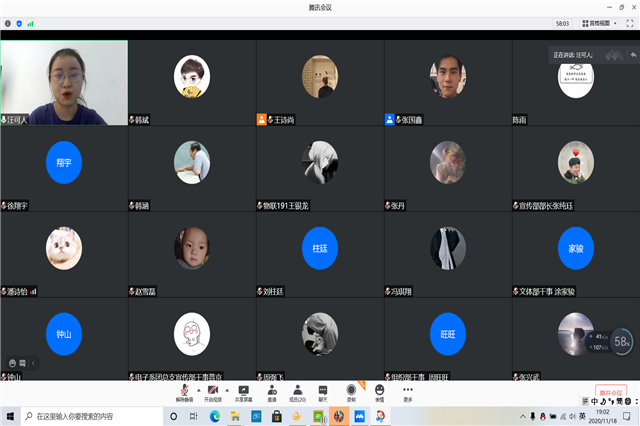Click the red Leave Meeting button

click(x=610, y=393)
